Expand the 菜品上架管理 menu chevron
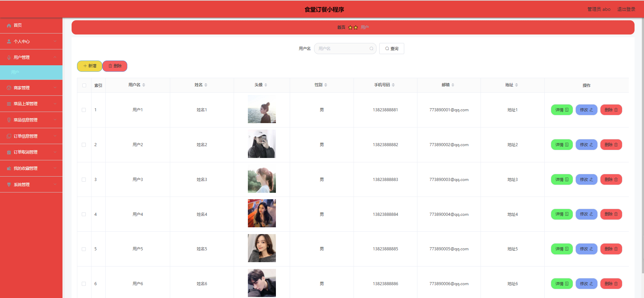Image resolution: width=644 pixels, height=298 pixels. (55, 104)
